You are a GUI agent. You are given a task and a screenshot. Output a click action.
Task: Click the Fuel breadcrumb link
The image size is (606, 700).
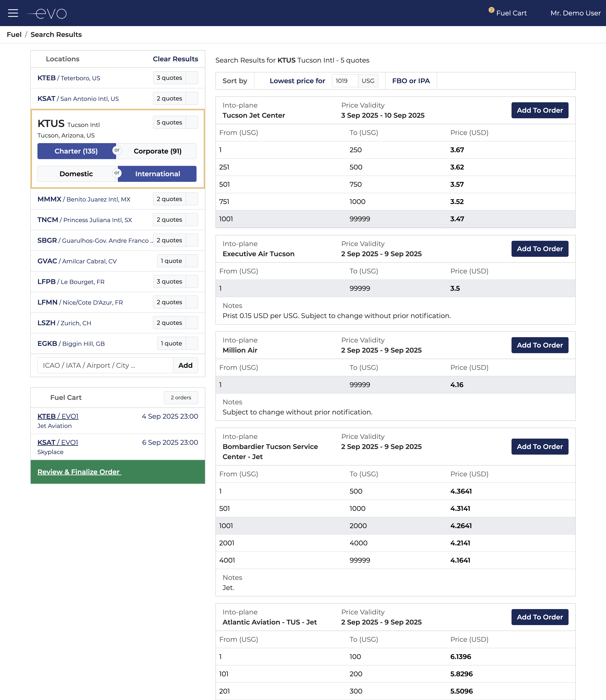point(14,34)
